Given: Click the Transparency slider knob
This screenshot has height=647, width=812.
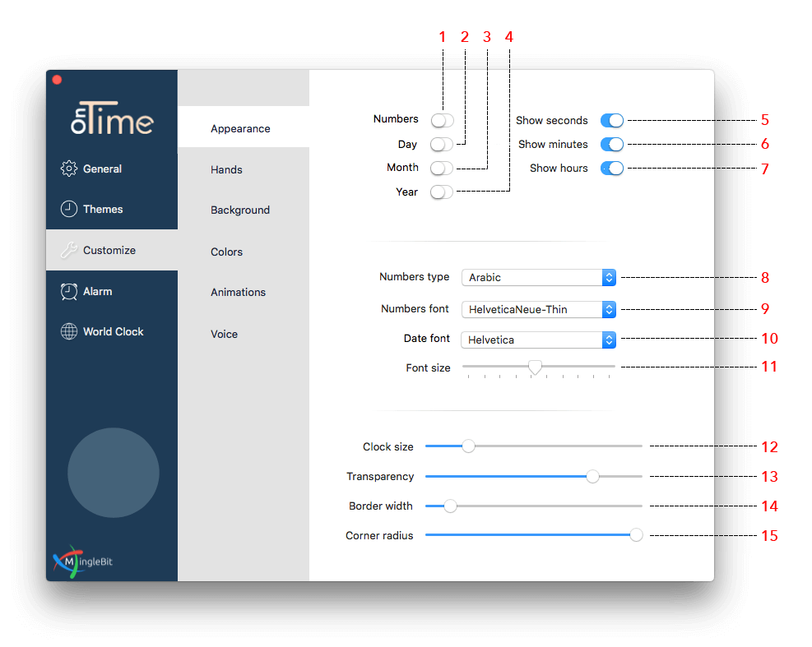Looking at the screenshot, I should 593,476.
